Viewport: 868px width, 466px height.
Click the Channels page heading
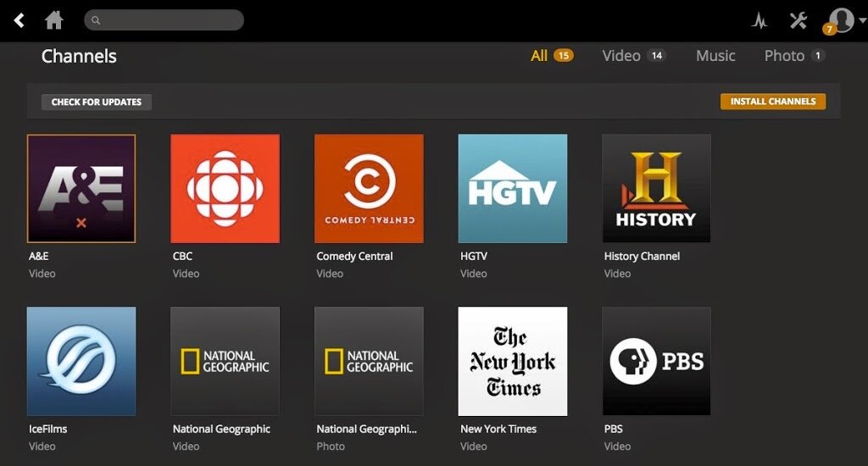[79, 56]
